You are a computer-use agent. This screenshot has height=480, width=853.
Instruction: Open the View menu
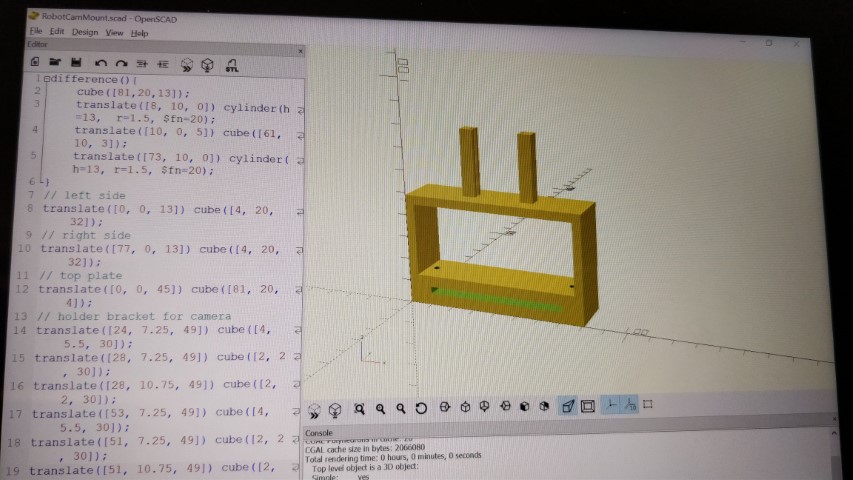click(114, 32)
